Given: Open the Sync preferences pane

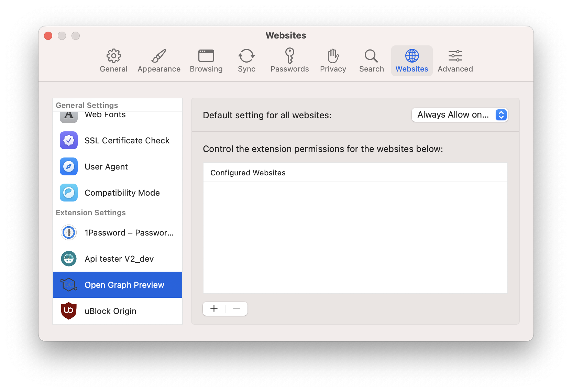Looking at the screenshot, I should tap(246, 61).
